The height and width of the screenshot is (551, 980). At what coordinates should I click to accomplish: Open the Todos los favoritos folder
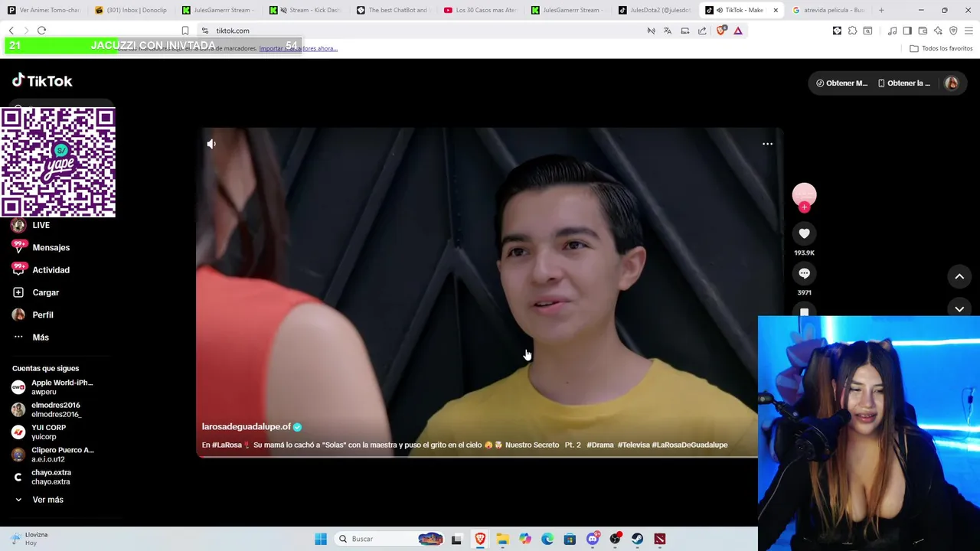(x=941, y=48)
